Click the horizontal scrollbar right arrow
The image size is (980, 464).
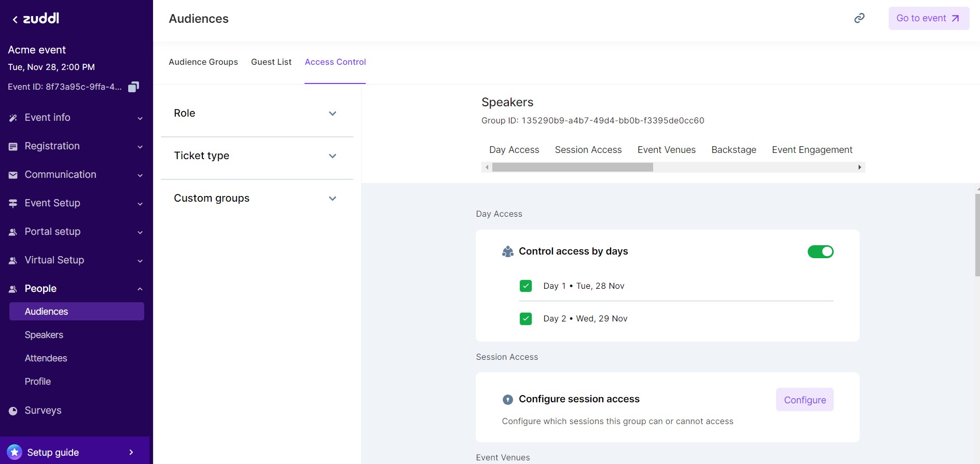(x=860, y=167)
